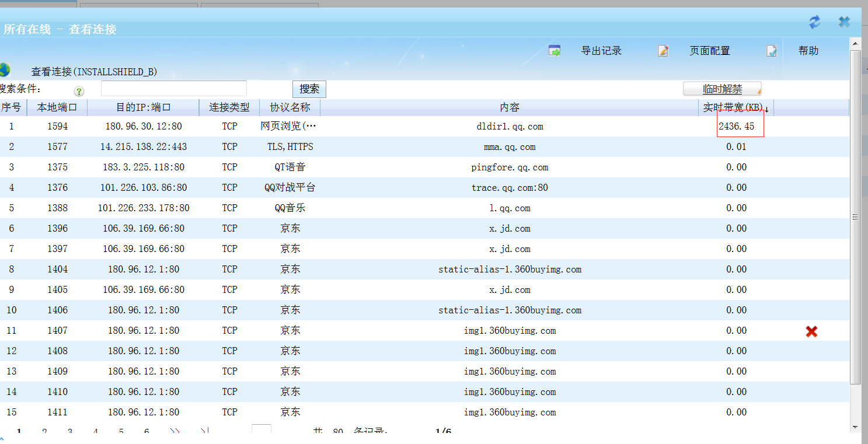Click the 帮助 document icon

(772, 51)
